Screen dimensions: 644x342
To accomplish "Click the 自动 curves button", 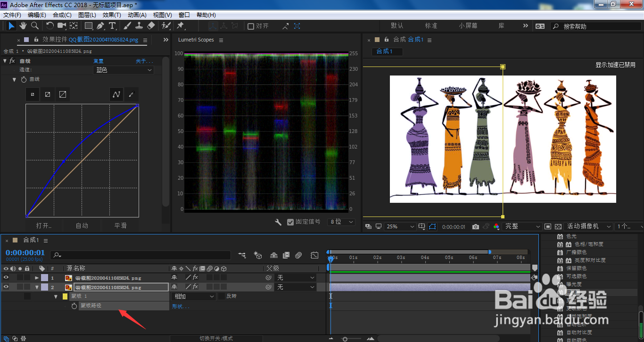I will 82,225.
